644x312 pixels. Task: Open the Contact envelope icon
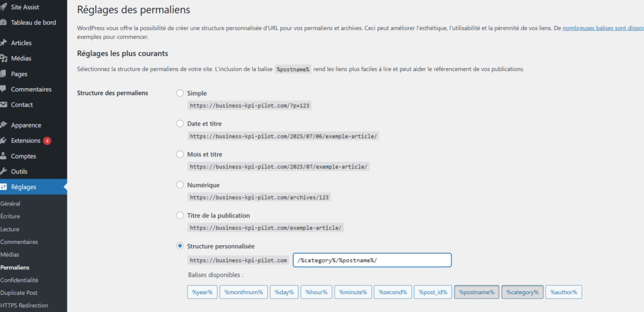(x=3, y=104)
